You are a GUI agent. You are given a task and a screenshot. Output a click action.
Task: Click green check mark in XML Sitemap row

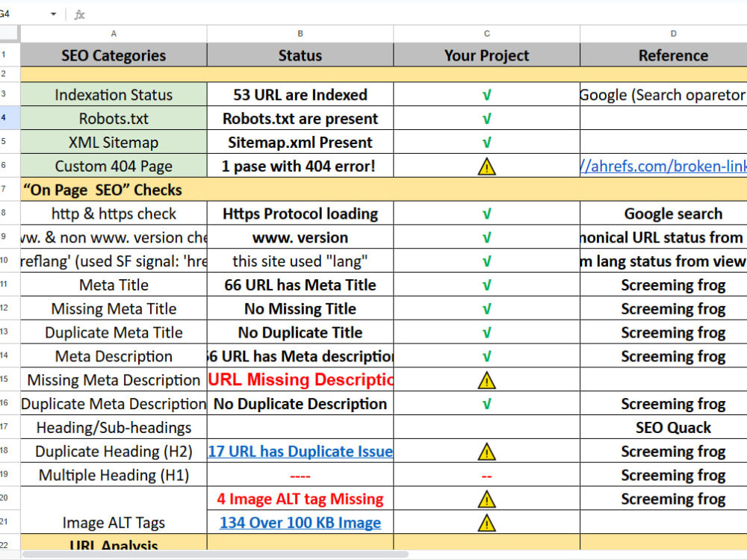[x=486, y=143]
